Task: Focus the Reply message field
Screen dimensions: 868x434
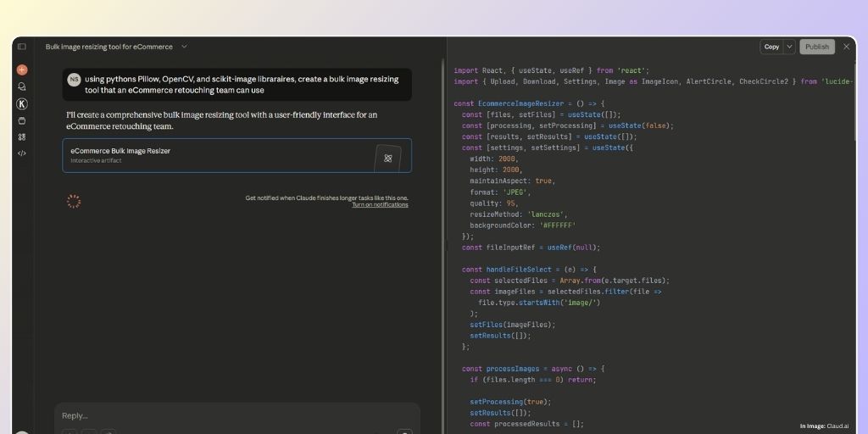Action: (x=237, y=415)
